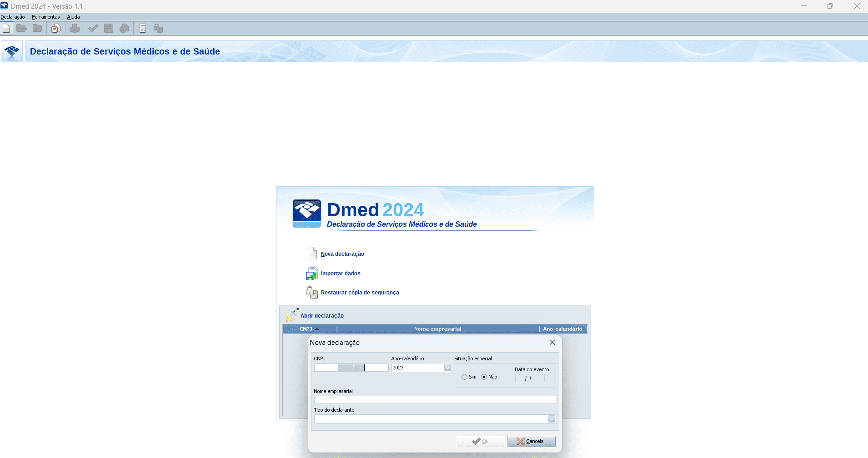This screenshot has height=458, width=868.
Task: Expand the Tipo do declarante dropdown
Action: click(x=552, y=418)
